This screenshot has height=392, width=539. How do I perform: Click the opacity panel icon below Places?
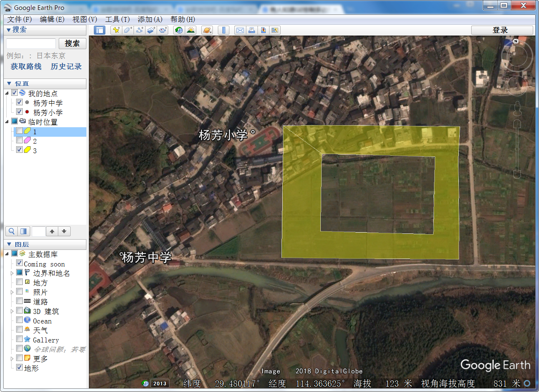point(24,231)
